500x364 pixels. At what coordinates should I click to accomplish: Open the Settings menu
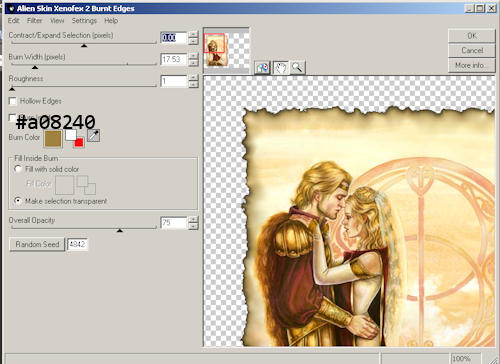pos(84,21)
